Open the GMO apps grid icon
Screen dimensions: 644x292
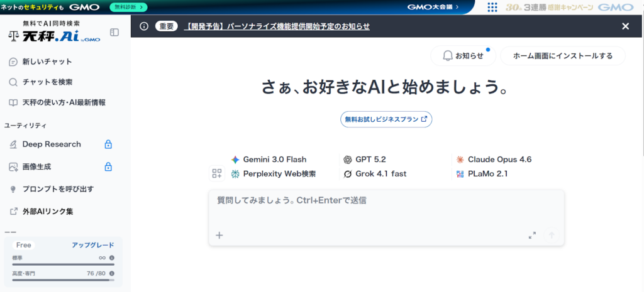click(x=492, y=7)
